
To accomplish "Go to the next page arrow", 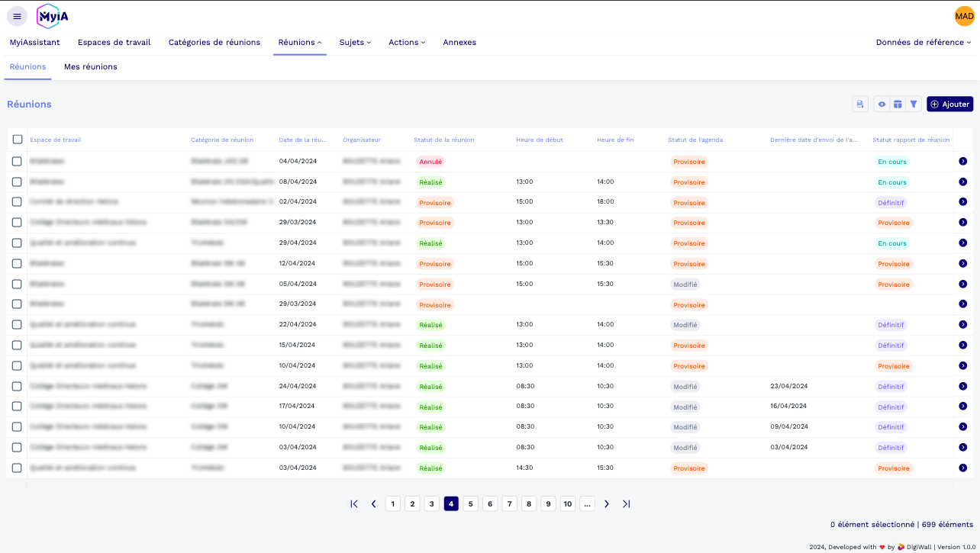I will pos(607,503).
